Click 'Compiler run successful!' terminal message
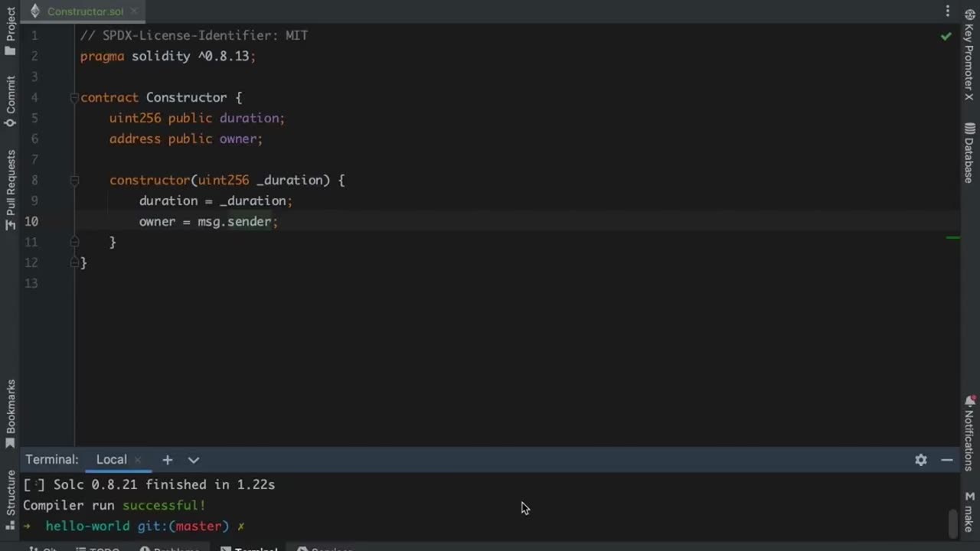Viewport: 980px width, 551px height. coord(114,505)
